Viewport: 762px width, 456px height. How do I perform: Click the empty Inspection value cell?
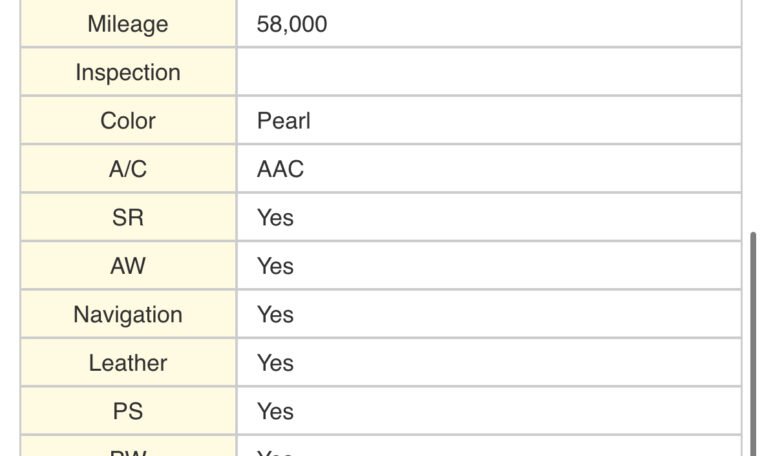pyautogui.click(x=488, y=73)
